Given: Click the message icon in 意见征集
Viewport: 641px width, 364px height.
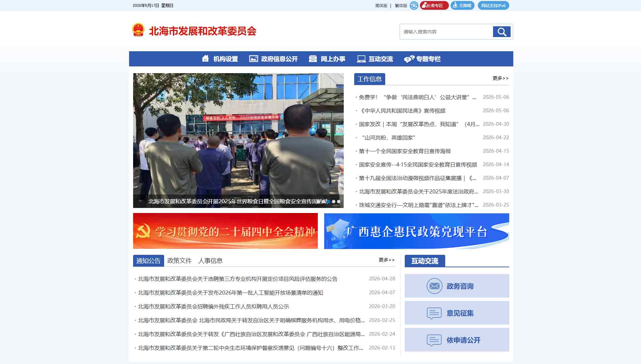Looking at the screenshot, I should (434, 313).
